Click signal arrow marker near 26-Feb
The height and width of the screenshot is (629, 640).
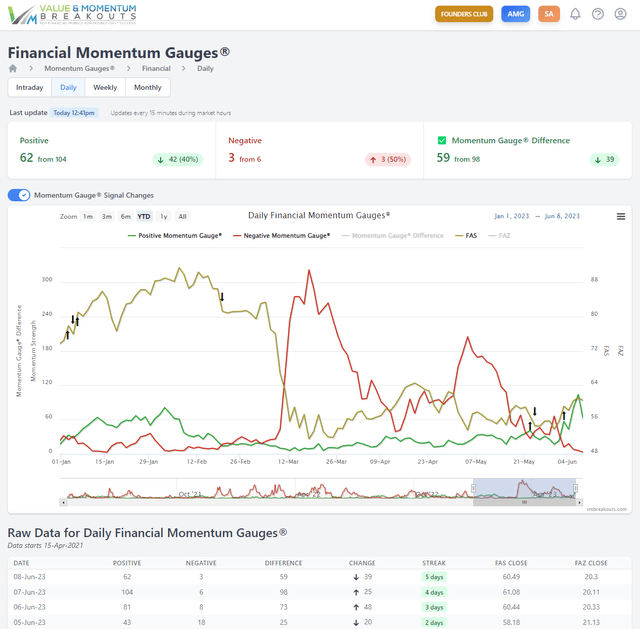(x=222, y=297)
